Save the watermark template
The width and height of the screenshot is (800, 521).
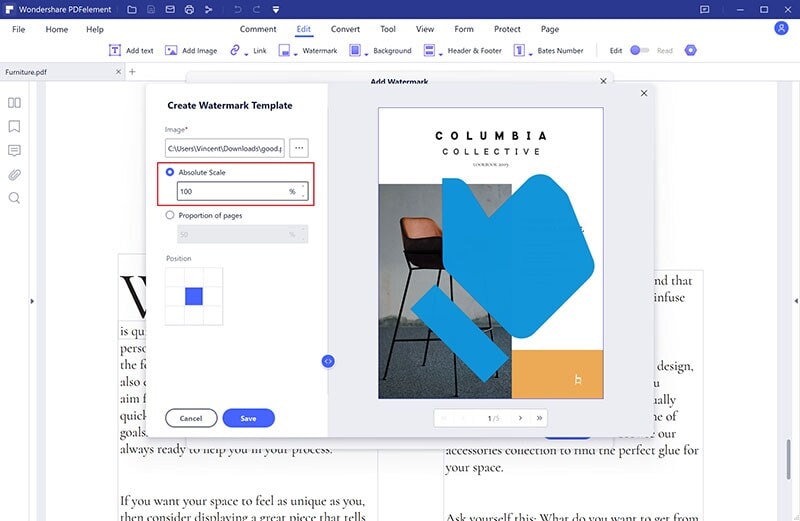248,418
